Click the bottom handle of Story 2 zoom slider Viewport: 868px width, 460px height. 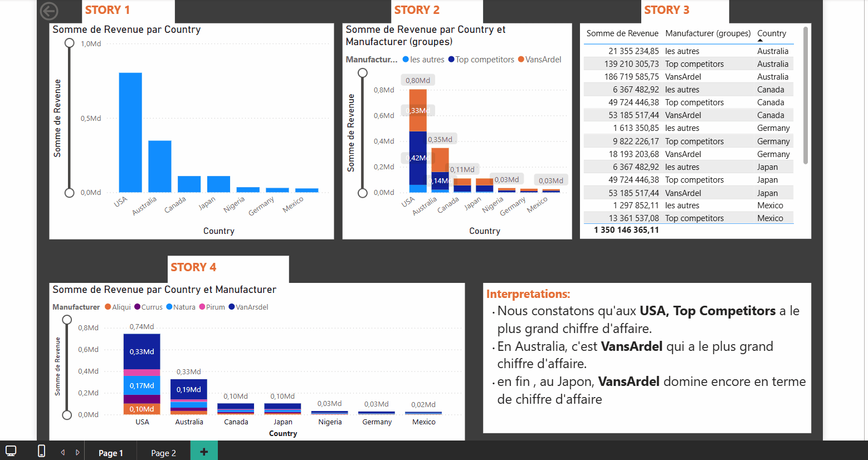[363, 193]
